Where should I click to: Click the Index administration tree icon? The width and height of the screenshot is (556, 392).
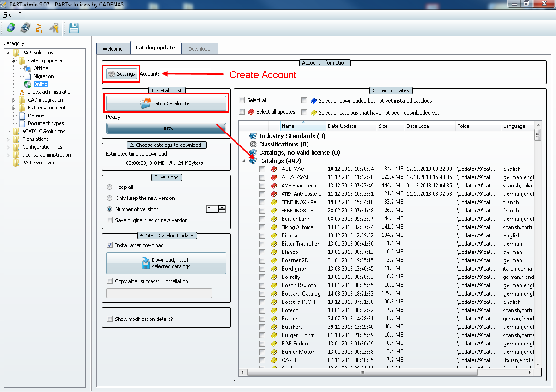click(23, 92)
